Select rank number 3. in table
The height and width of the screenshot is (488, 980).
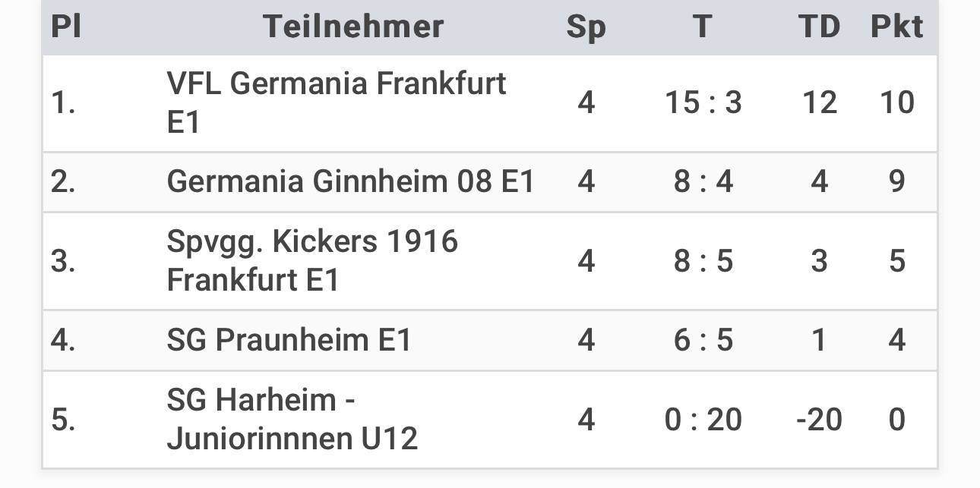(63, 260)
